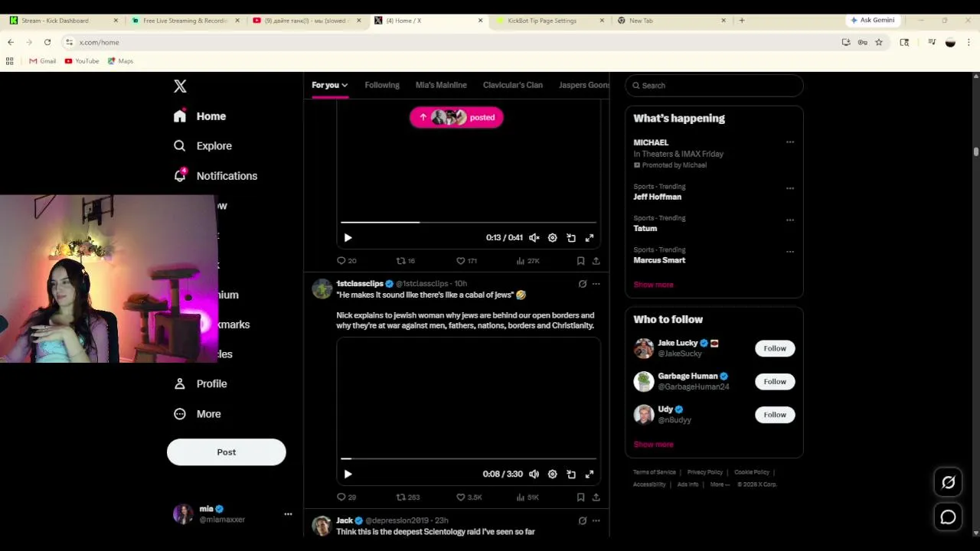Open 1stclassclips profile name
980x551 pixels.
[360, 284]
